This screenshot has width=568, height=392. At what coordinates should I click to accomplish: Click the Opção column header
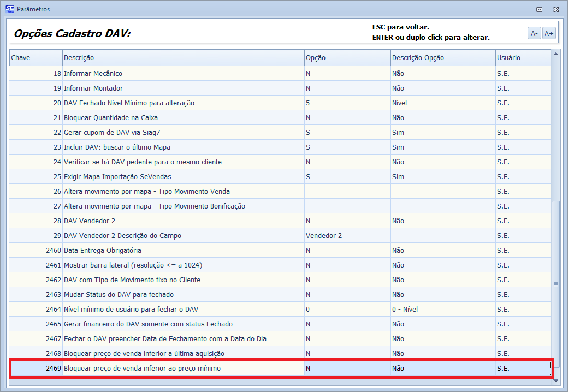coord(346,58)
